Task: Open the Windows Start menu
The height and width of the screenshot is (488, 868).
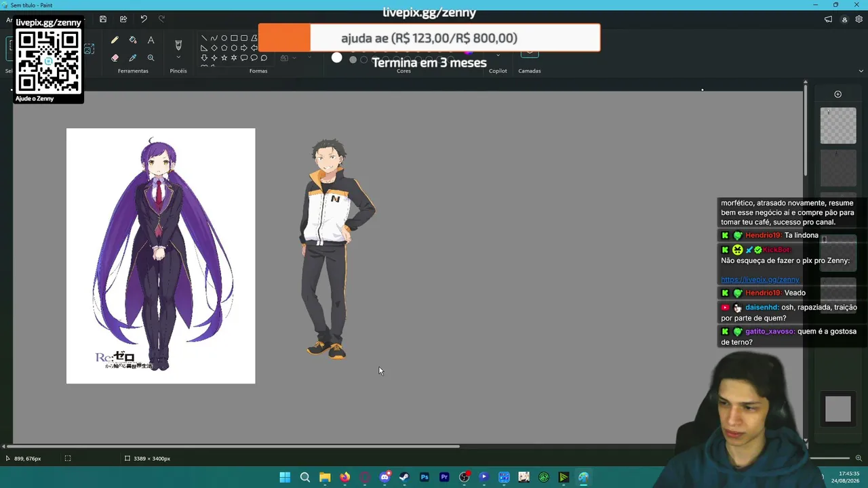Action: point(285,477)
